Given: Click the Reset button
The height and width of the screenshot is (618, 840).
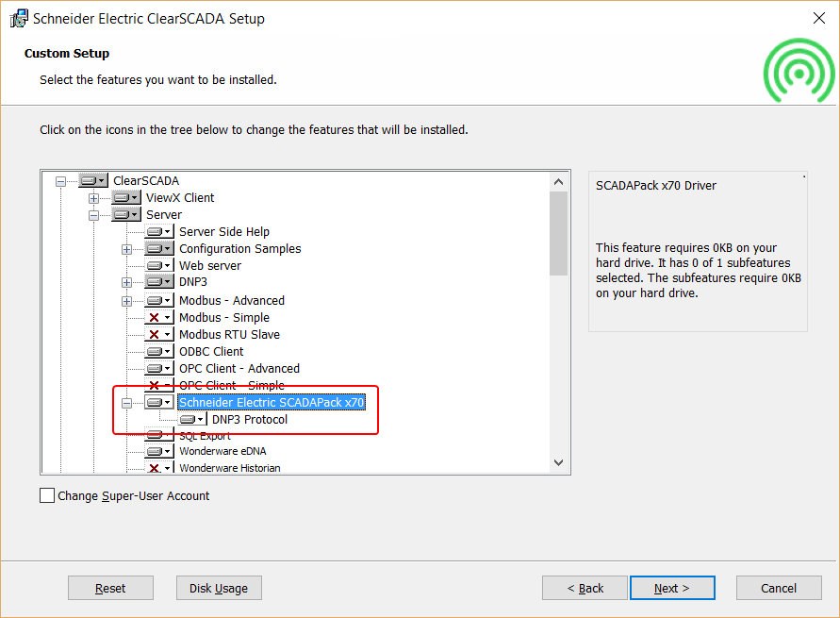Looking at the screenshot, I should point(110,588).
